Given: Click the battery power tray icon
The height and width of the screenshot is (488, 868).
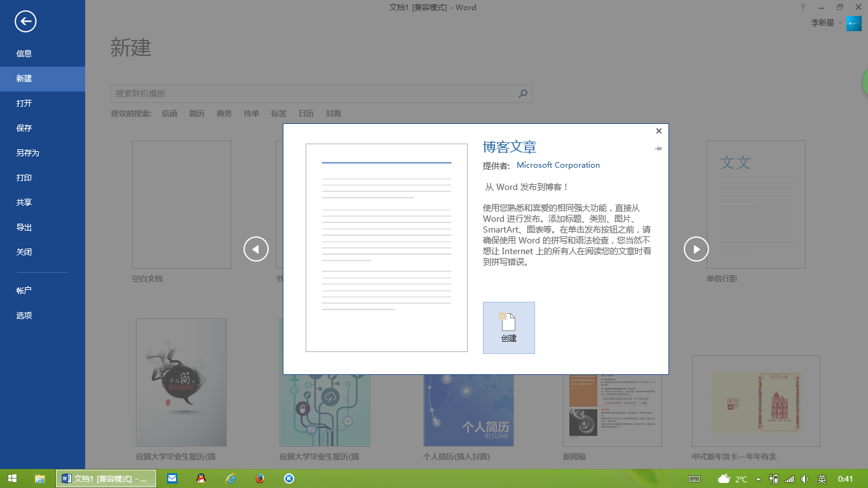Looking at the screenshot, I should (x=774, y=479).
